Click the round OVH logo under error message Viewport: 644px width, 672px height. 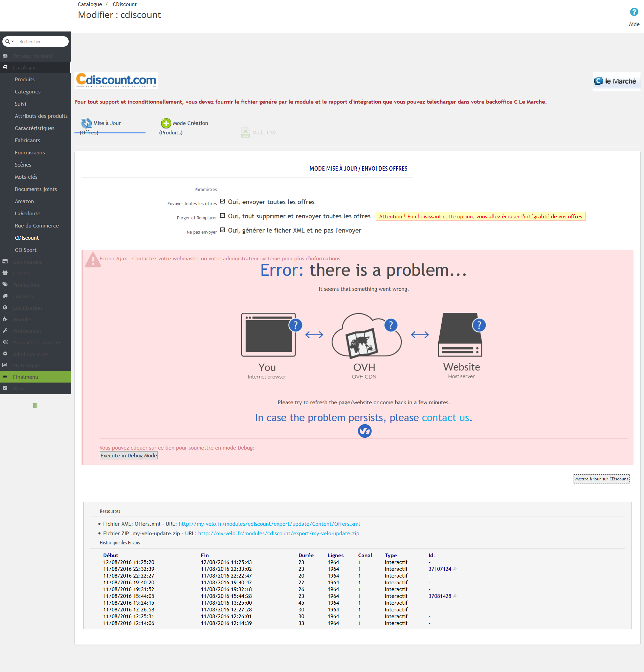coord(365,431)
